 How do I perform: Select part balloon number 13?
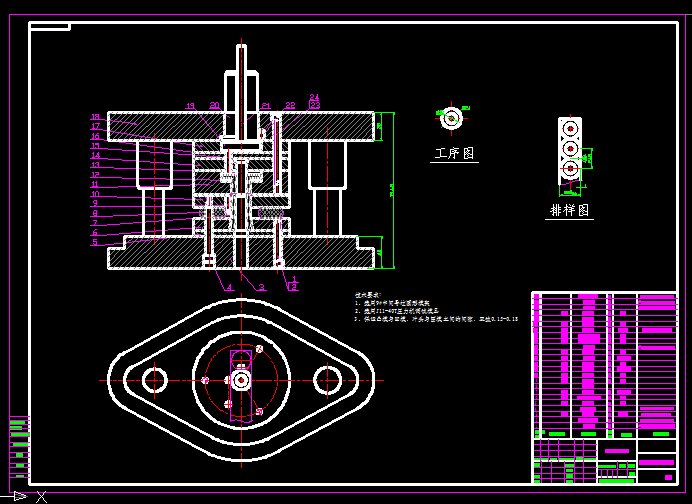click(95, 165)
